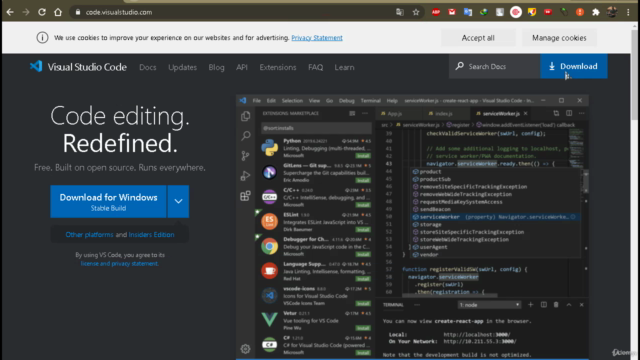Click Manage cookies button

coord(559,38)
